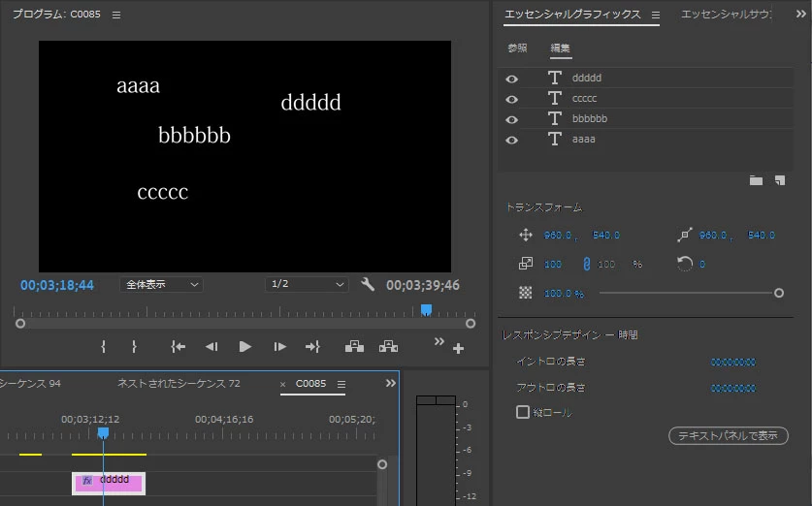Enable the 縦ロール checkbox
This screenshot has width=812, height=506.
click(x=523, y=412)
